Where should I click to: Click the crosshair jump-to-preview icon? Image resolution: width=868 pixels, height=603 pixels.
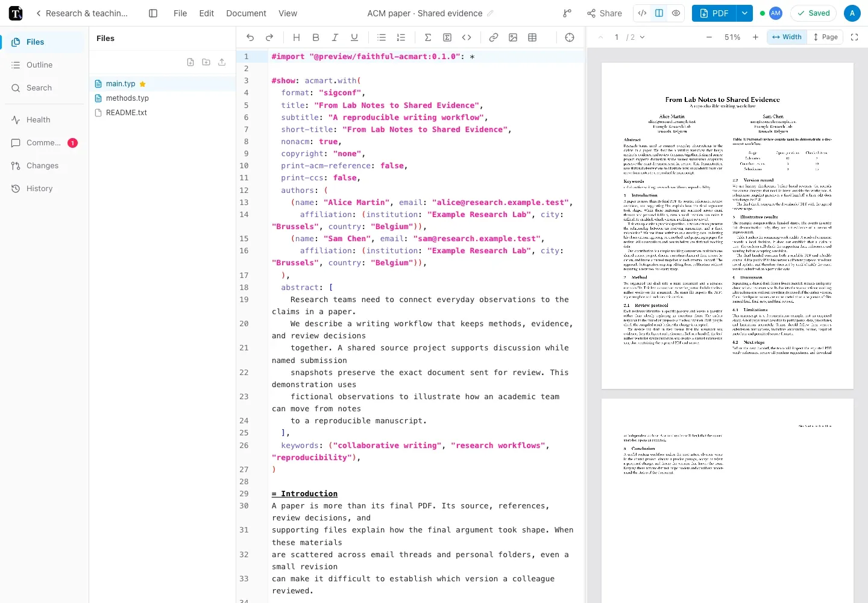[570, 37]
